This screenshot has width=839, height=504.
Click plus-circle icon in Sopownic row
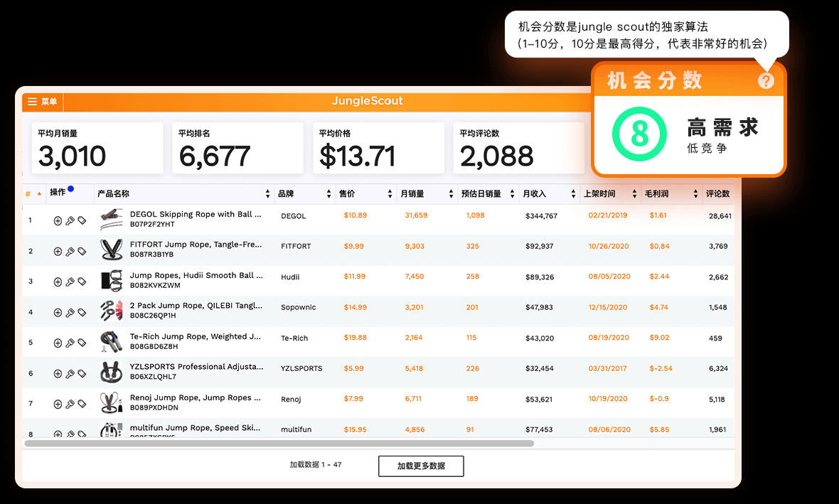coord(58,313)
